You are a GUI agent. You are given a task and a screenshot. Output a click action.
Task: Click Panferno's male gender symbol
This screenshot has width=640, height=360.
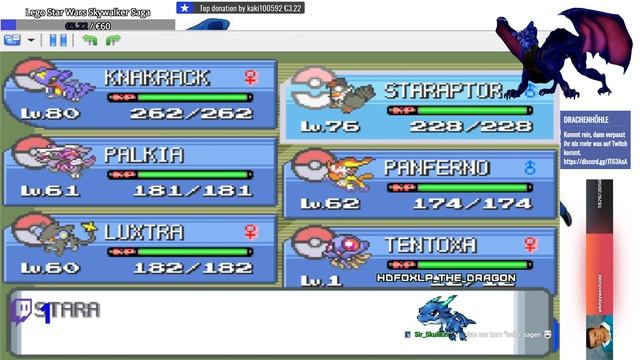[530, 167]
